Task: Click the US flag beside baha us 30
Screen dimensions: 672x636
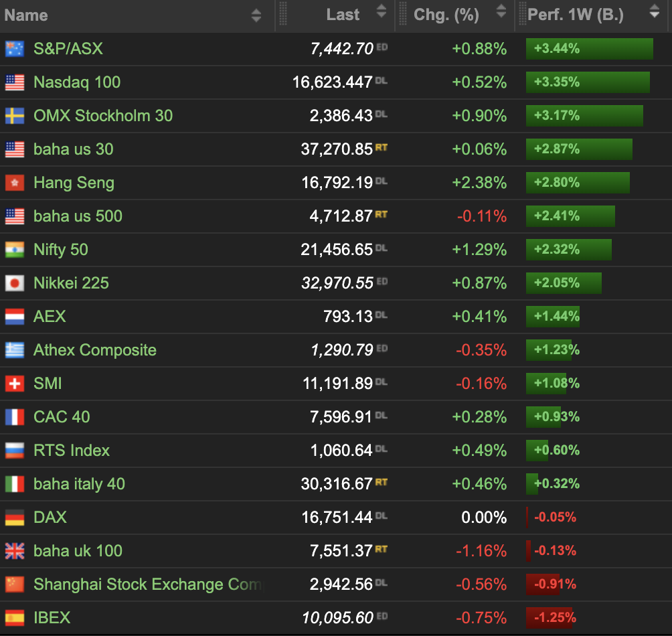Action: 15,149
